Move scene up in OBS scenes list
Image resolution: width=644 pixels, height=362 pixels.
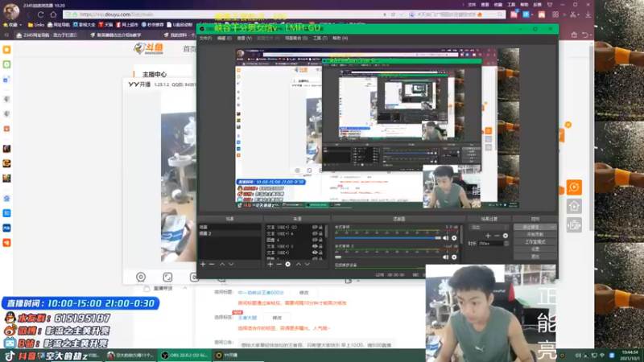coord(222,265)
